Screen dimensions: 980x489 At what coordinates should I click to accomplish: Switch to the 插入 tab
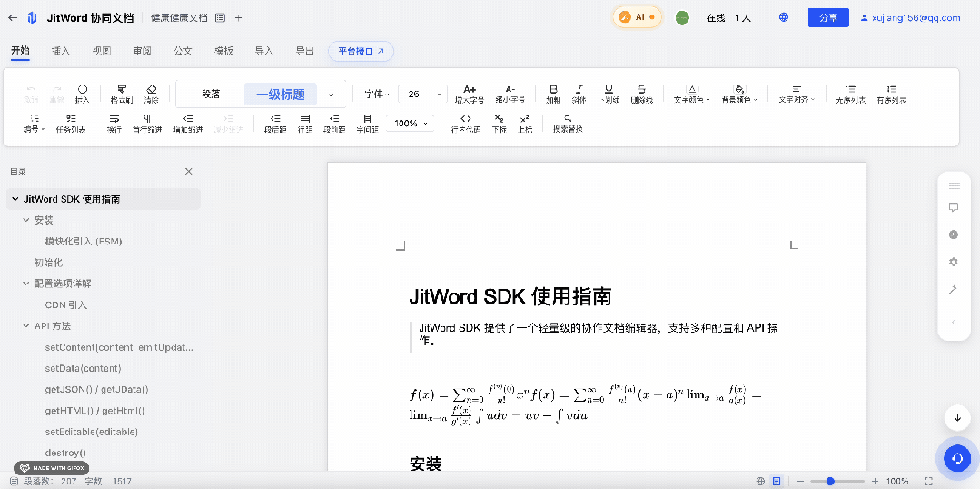pos(61,51)
